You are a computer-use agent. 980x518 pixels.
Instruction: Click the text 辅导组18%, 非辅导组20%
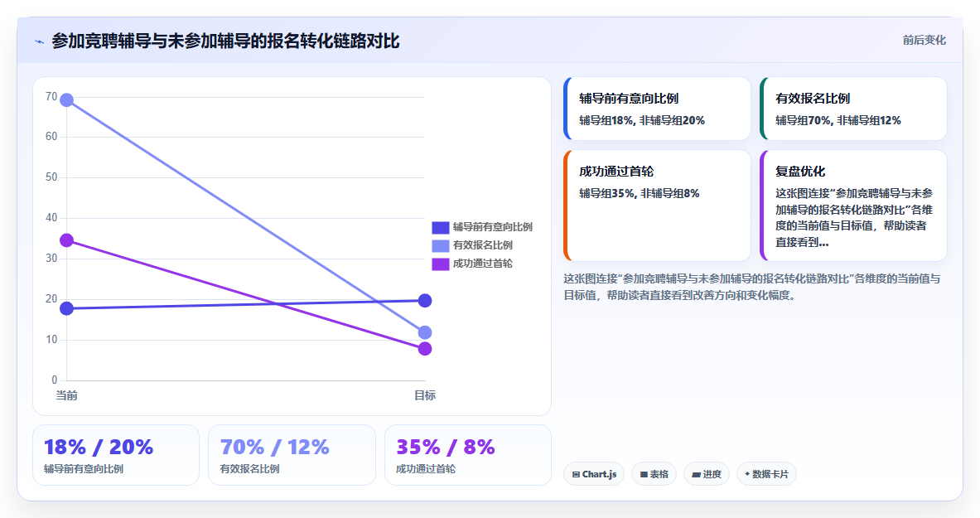(x=642, y=121)
